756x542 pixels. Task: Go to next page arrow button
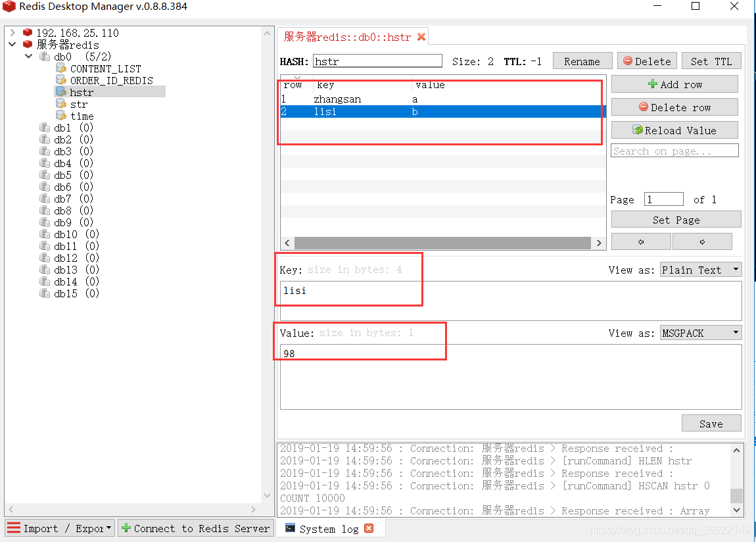coord(702,241)
